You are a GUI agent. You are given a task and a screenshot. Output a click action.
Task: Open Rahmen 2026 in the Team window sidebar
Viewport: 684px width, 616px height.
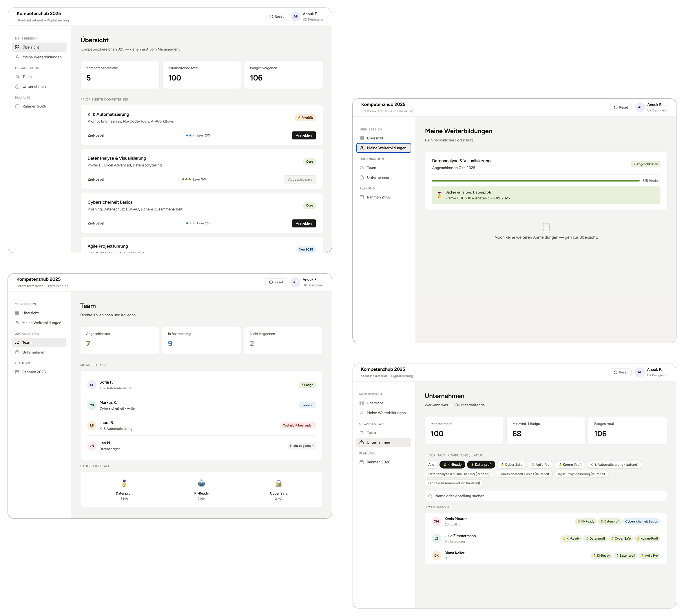(39, 372)
